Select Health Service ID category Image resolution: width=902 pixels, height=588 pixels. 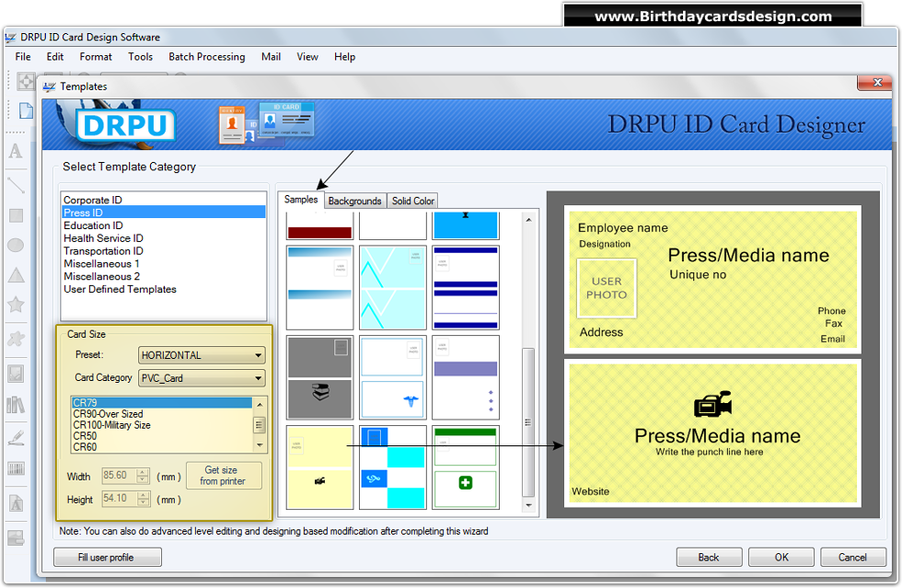pyautogui.click(x=164, y=238)
